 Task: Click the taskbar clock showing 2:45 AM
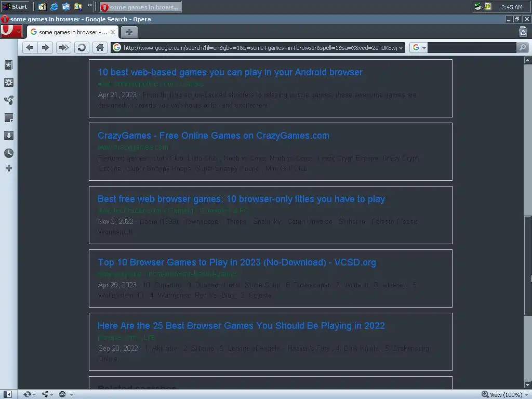pyautogui.click(x=512, y=7)
